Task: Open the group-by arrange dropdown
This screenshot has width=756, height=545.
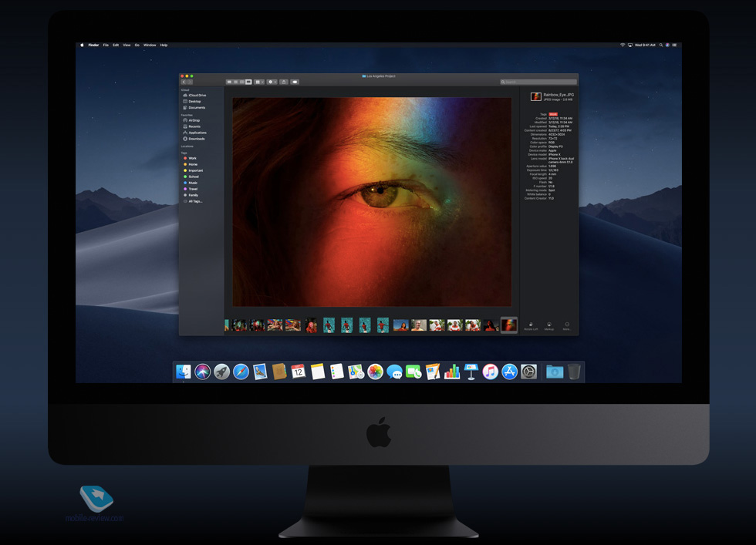Action: (x=259, y=82)
